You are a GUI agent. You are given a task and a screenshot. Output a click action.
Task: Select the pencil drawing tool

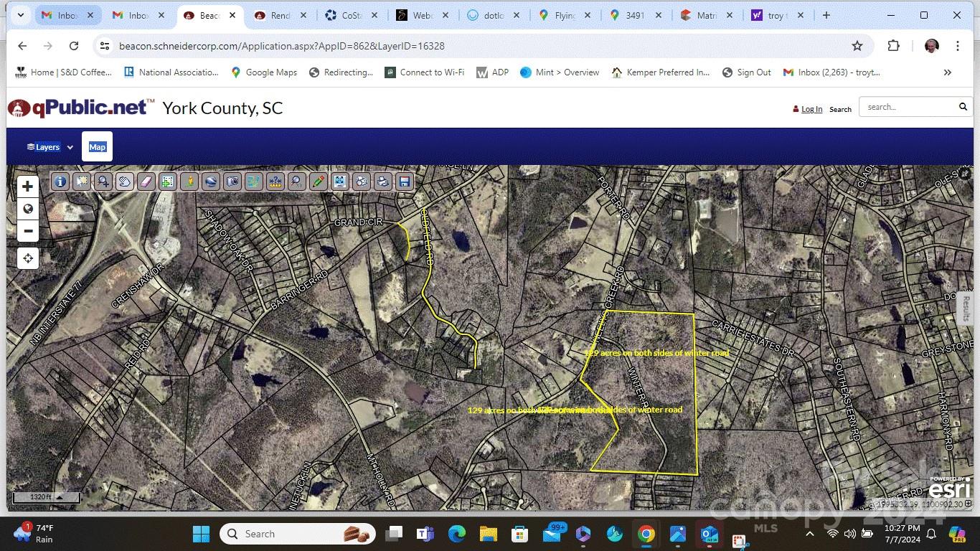coord(318,182)
